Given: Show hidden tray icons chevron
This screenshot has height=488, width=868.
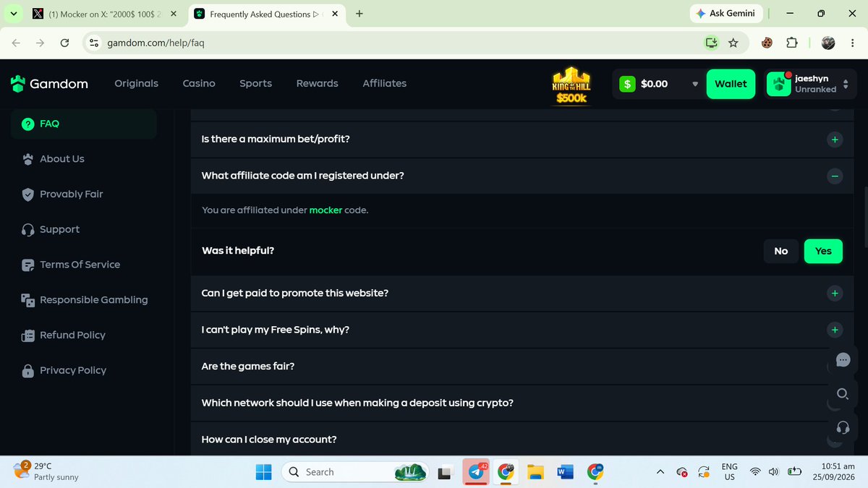Looking at the screenshot, I should (660, 472).
